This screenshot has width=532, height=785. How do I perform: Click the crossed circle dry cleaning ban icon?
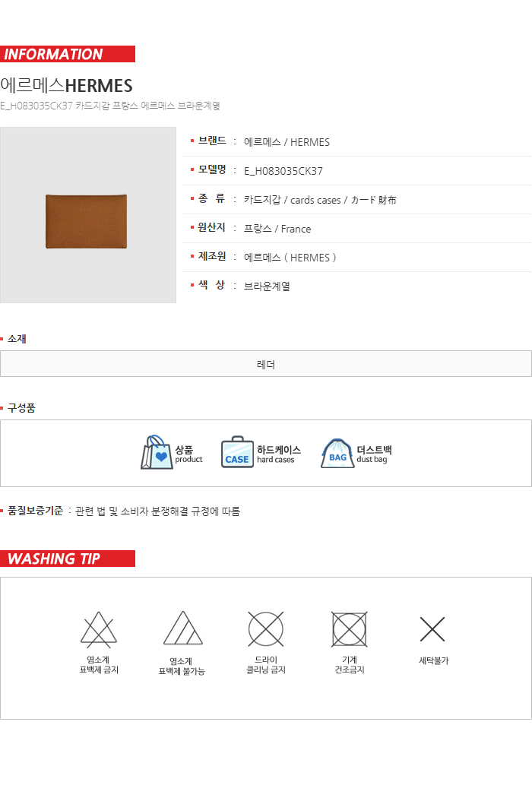click(x=266, y=628)
